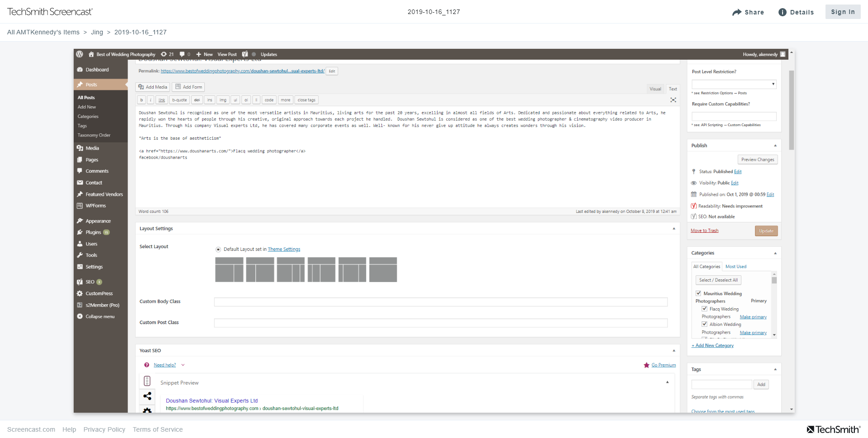
Task: Uncheck Flacq Wedding Photographers category
Action: 704,309
